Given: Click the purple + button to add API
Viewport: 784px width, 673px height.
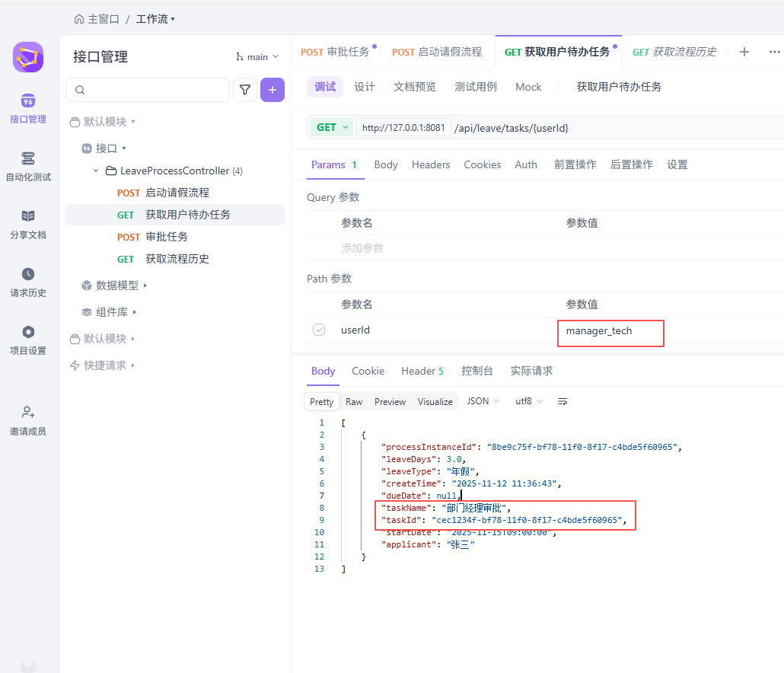Looking at the screenshot, I should click(272, 90).
